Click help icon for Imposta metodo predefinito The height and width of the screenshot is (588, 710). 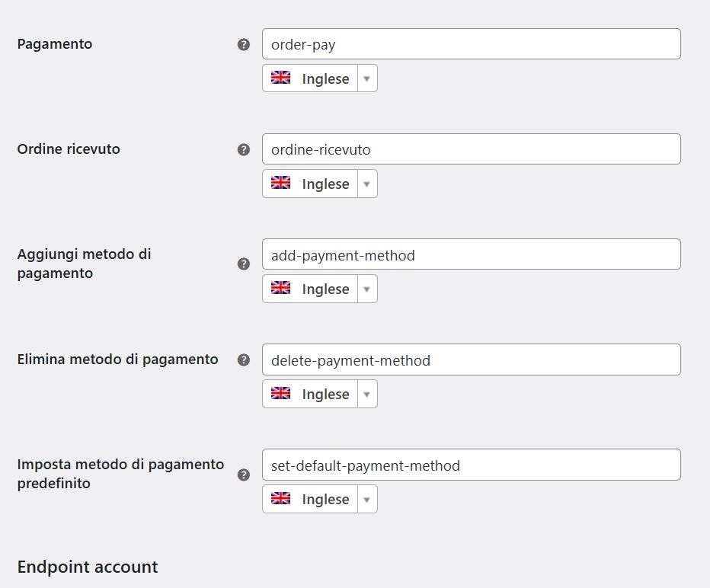[244, 475]
